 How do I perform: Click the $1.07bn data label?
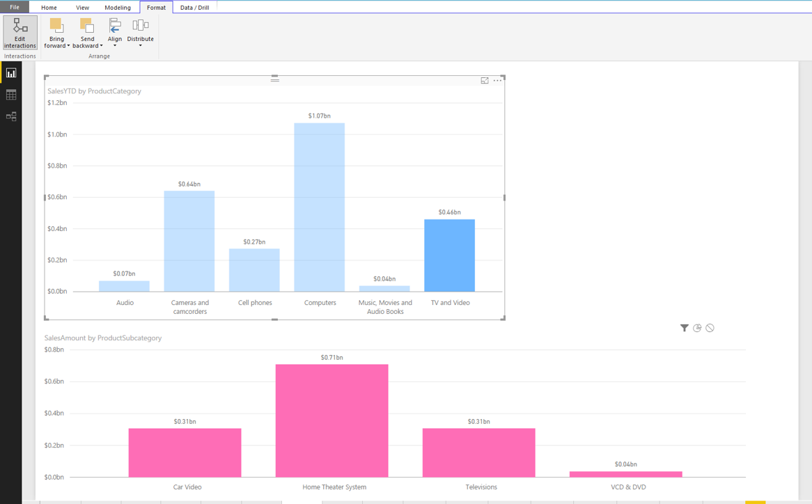click(320, 116)
